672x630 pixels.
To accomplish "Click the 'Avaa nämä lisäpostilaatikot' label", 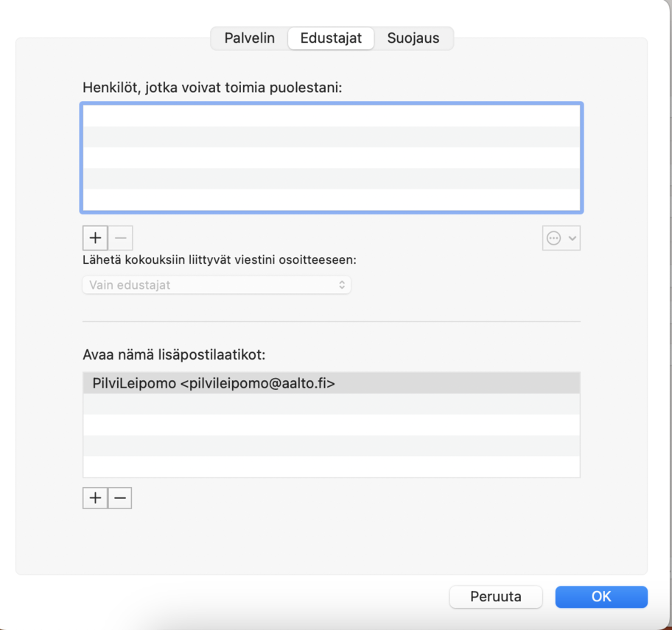I will coord(174,354).
